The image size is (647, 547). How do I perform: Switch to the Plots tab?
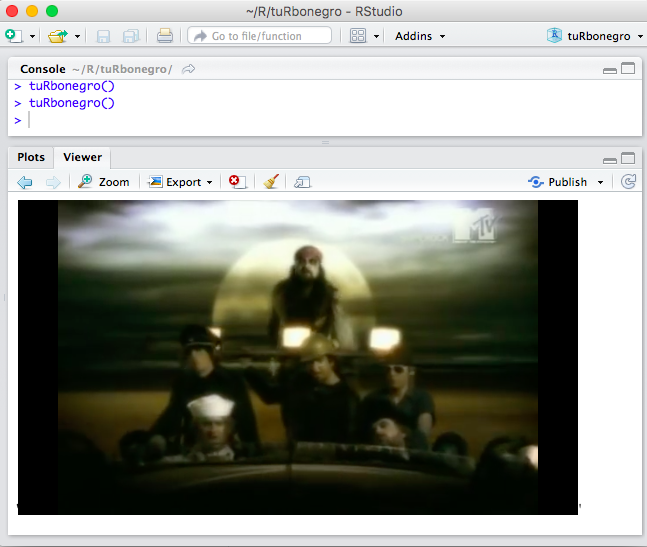pyautogui.click(x=31, y=157)
